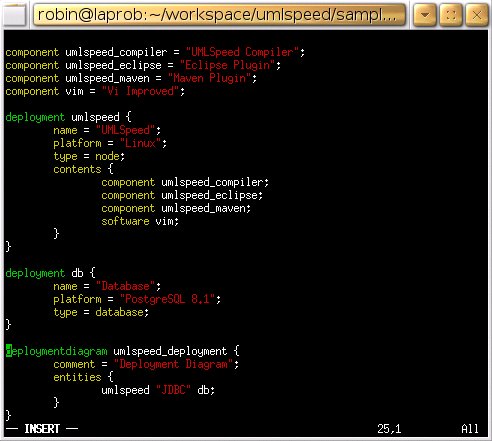Click the deployment db declaration
The width and height of the screenshot is (492, 441).
(x=51, y=273)
